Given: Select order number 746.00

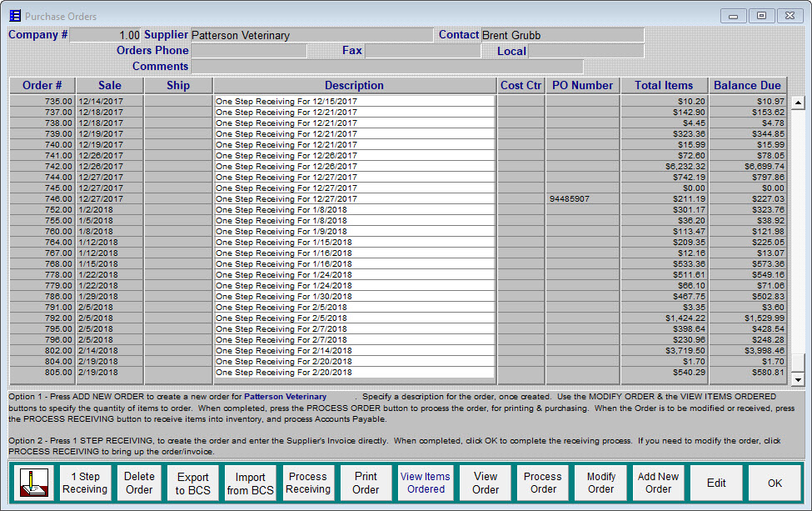Looking at the screenshot, I should click(x=42, y=199).
